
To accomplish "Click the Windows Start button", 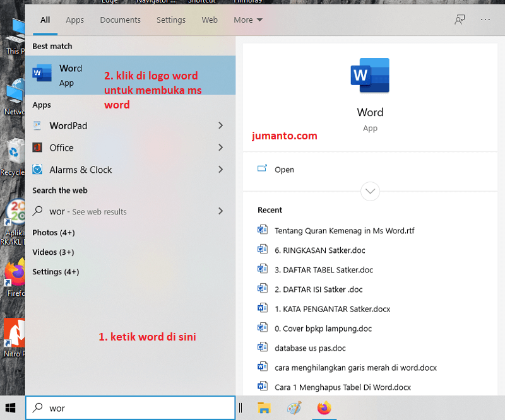I will pyautogui.click(x=11, y=408).
